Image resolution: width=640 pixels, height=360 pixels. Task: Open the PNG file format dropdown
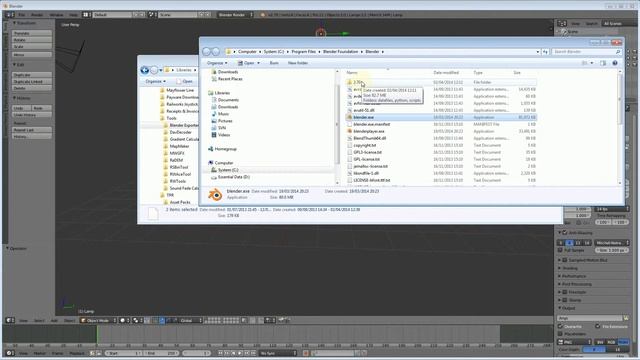575,342
